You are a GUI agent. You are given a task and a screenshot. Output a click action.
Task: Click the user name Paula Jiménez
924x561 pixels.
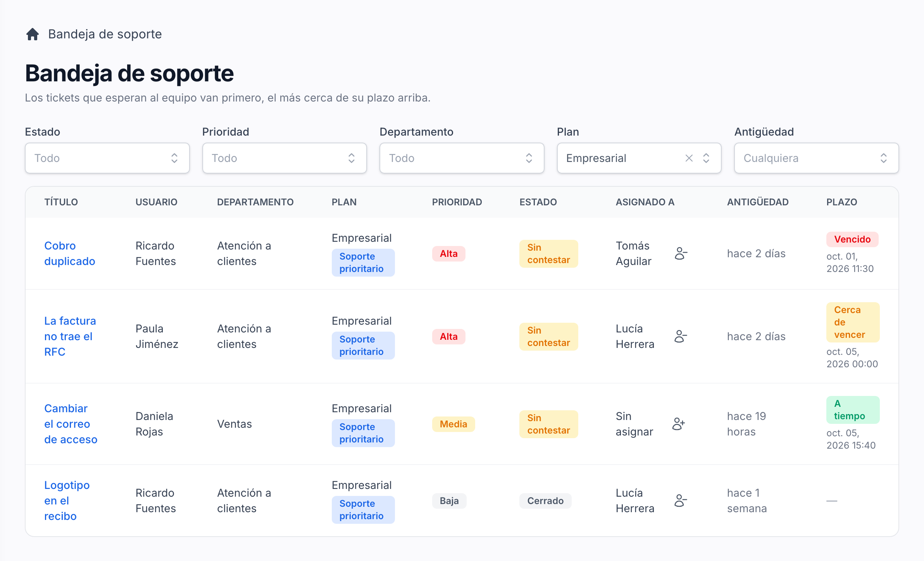157,336
